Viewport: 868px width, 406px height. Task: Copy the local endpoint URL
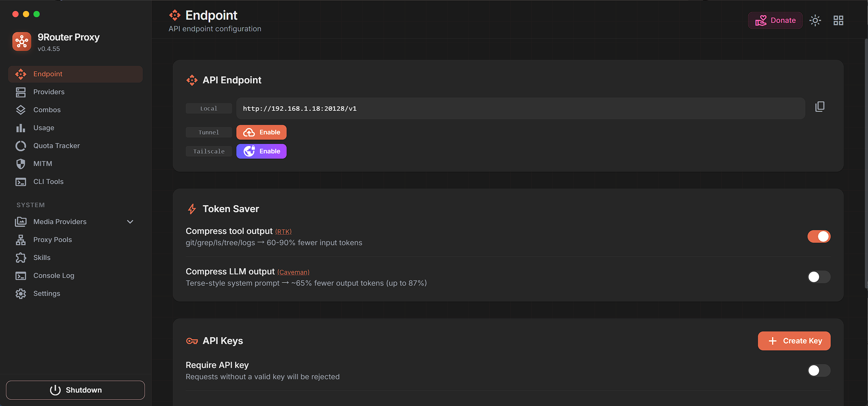[820, 107]
